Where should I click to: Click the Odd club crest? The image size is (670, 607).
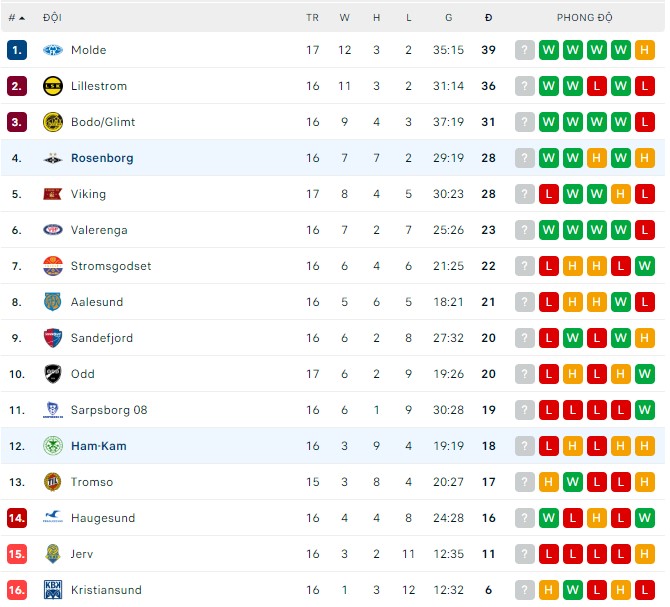53,374
